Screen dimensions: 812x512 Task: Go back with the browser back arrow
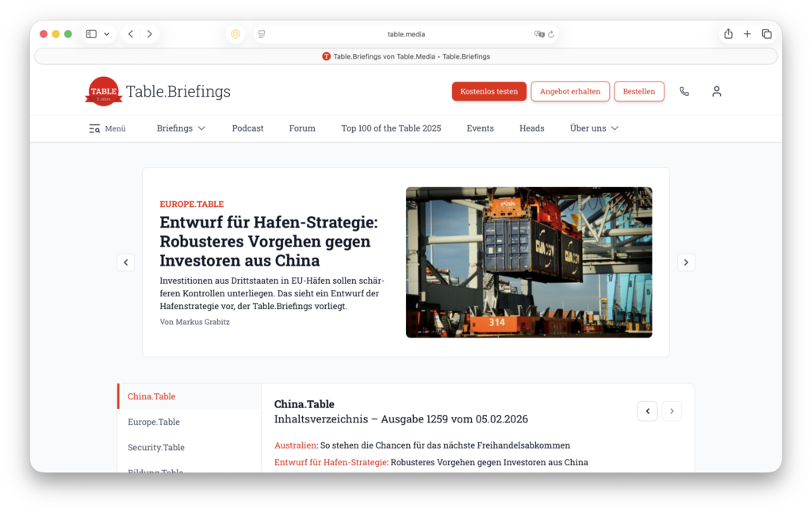(x=130, y=33)
